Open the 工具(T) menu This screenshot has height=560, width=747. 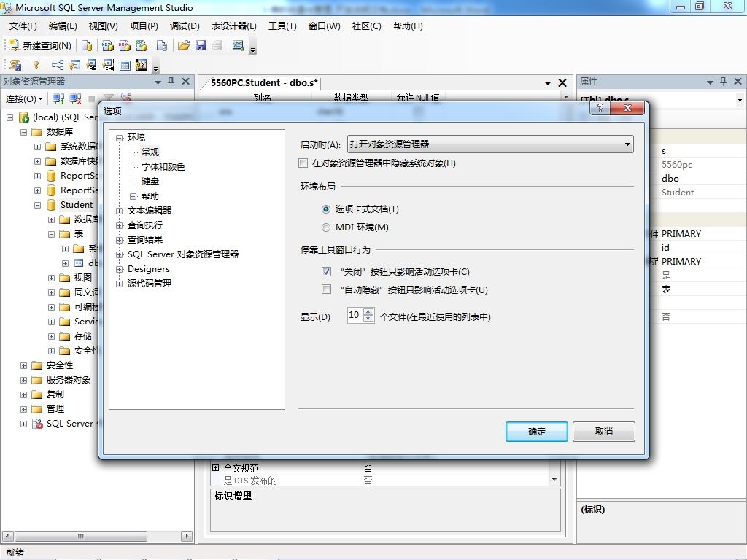tap(282, 26)
